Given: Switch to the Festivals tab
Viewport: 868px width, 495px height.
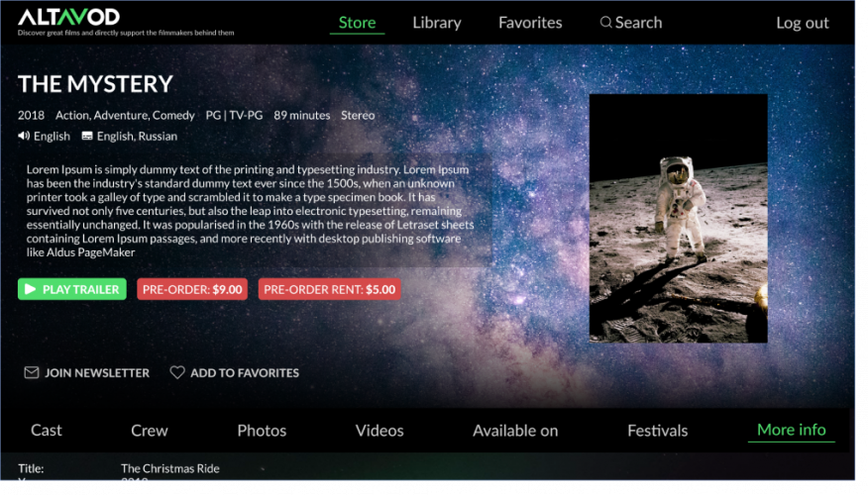Looking at the screenshot, I should pos(658,431).
